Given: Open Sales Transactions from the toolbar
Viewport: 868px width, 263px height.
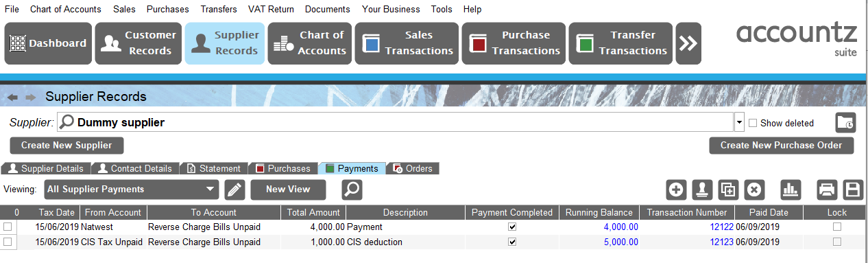Looking at the screenshot, I should (407, 43).
